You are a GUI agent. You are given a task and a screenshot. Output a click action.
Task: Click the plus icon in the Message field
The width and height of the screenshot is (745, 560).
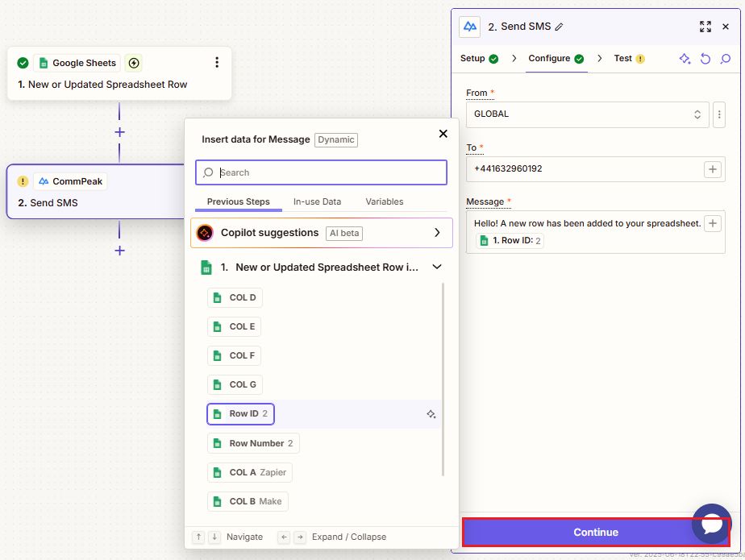click(713, 223)
